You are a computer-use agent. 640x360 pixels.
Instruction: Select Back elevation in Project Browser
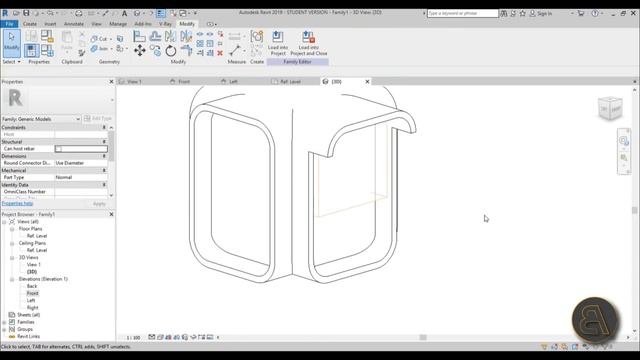(x=32, y=286)
